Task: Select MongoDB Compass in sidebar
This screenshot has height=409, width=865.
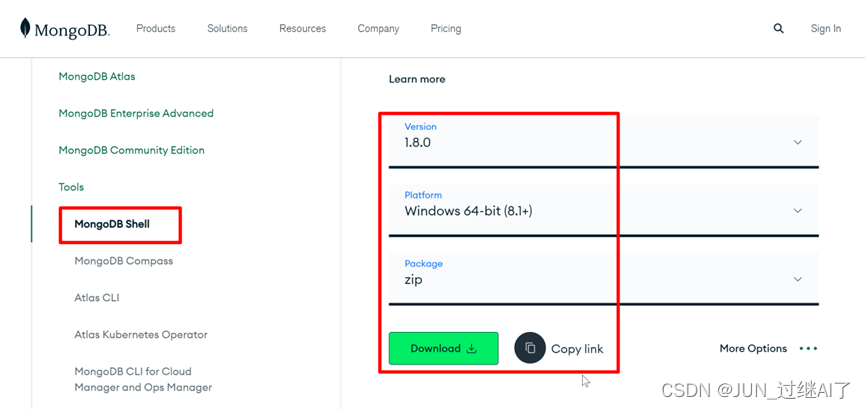Action: point(124,261)
